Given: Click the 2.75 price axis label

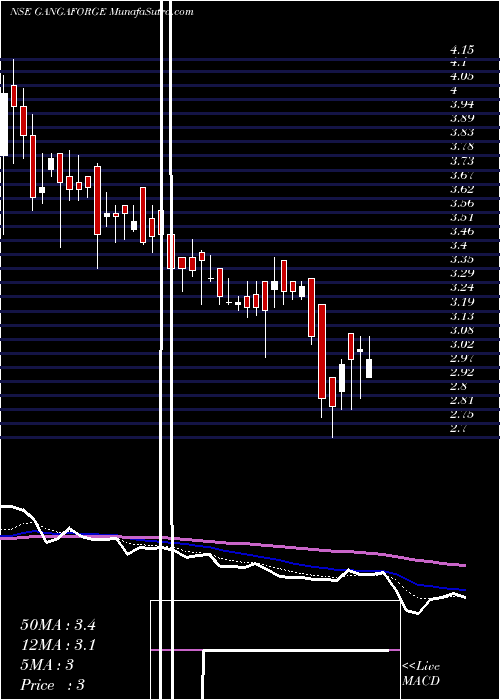Looking at the screenshot, I should click(x=462, y=414).
